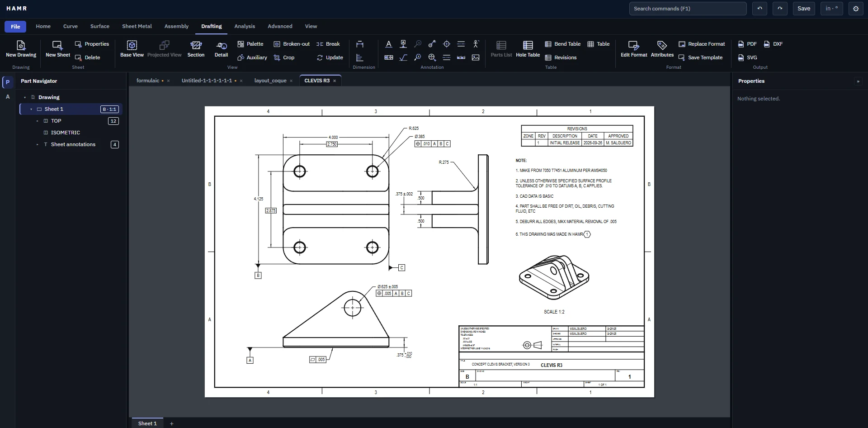Select the ordinate dimension tool
The image size is (868, 428).
(360, 57)
